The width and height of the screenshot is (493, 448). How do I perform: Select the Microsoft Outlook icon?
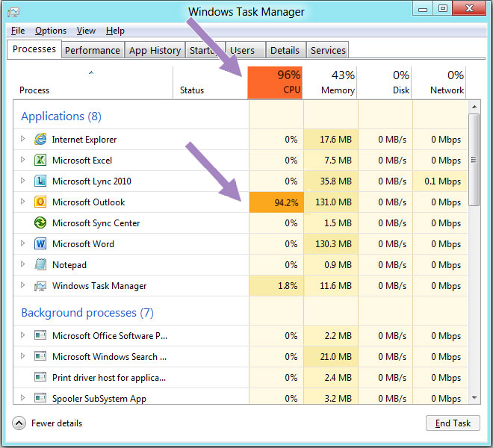coord(40,202)
